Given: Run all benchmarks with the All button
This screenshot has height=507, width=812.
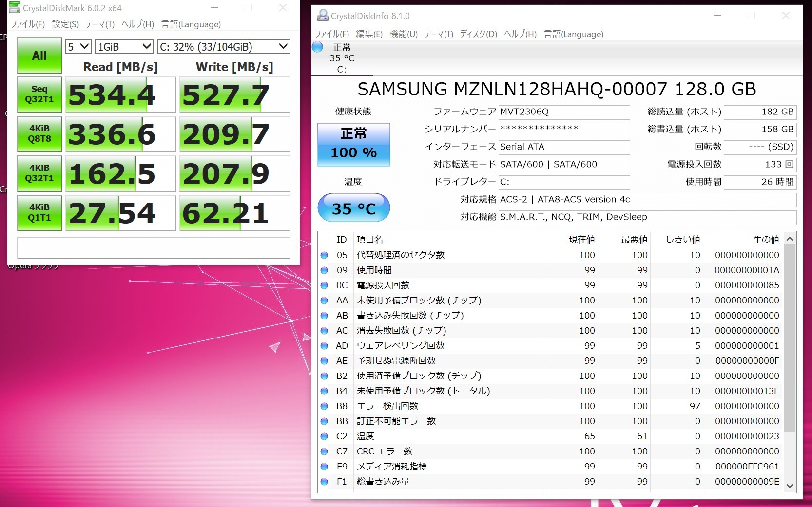Looking at the screenshot, I should pyautogui.click(x=39, y=56).
